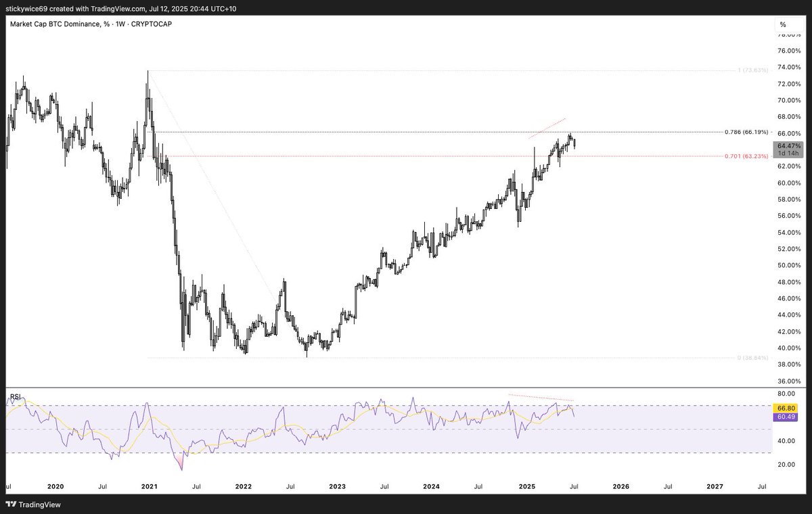Click the 2024 time axis label
The image size is (812, 514).
[431, 486]
